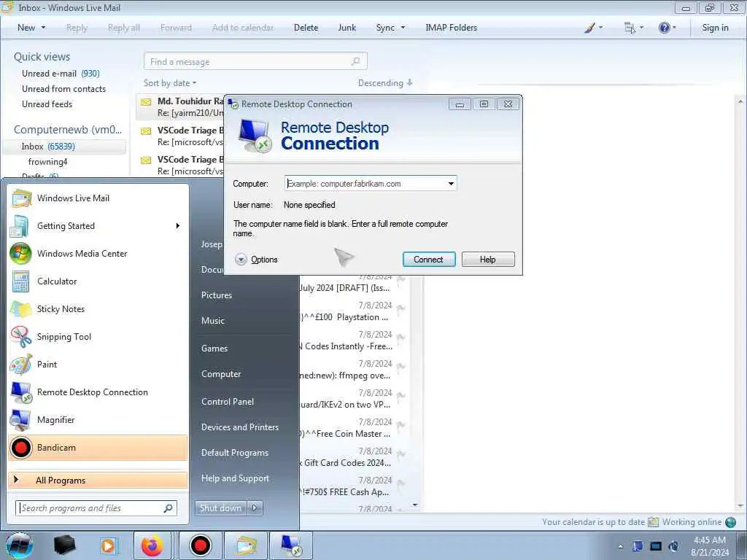Open the Sync dropdown arrow
Image resolution: width=747 pixels, height=560 pixels.
tap(403, 28)
